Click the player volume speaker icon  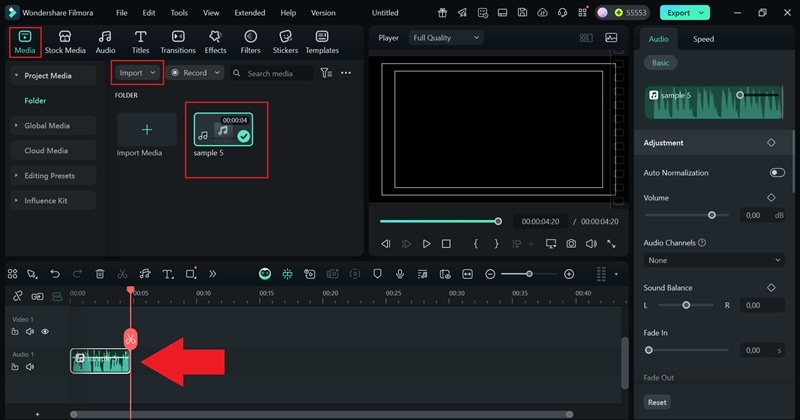[x=591, y=244]
